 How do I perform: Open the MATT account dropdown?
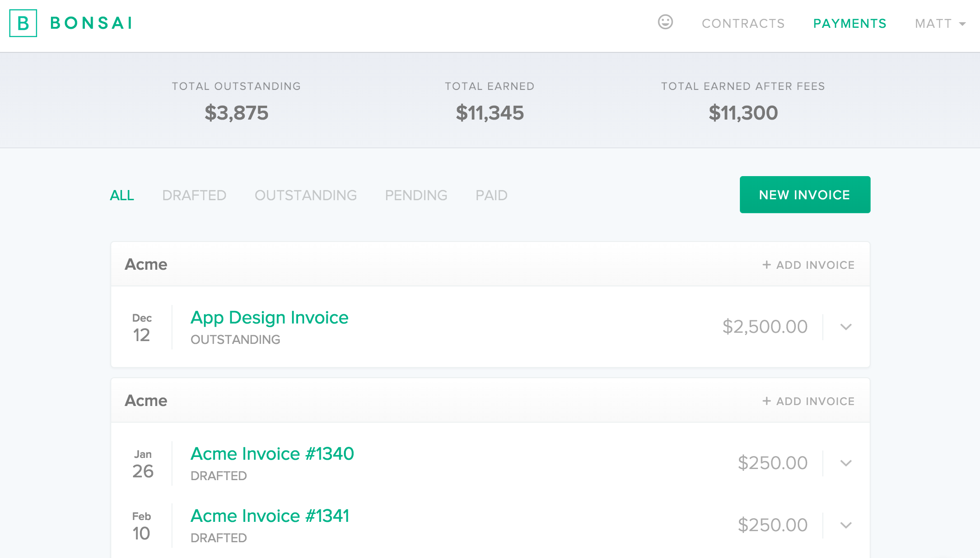click(940, 24)
